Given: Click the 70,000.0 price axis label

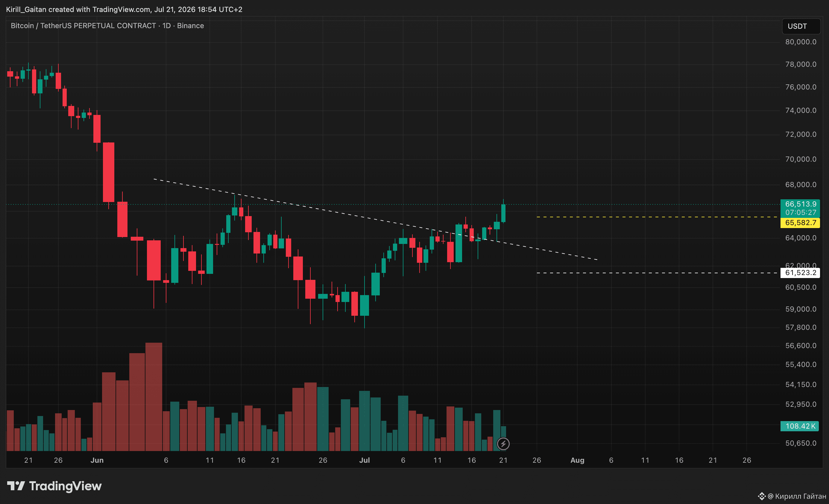Looking at the screenshot, I should point(801,159).
